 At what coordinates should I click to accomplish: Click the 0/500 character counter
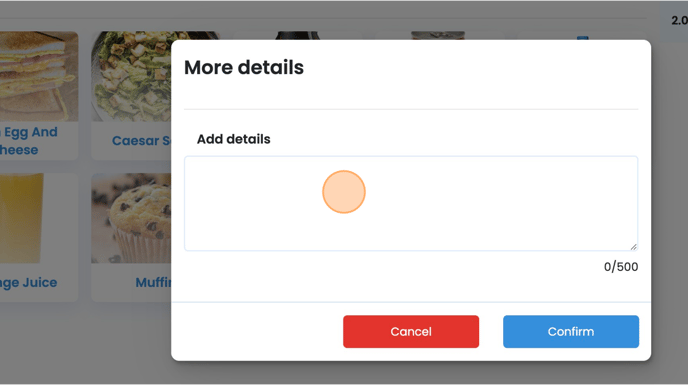(x=621, y=267)
